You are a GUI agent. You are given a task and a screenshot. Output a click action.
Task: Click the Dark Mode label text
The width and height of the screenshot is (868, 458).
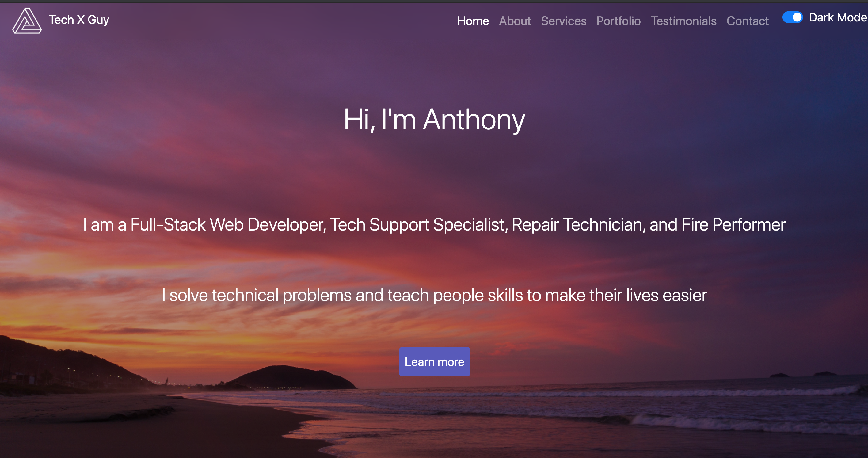(x=838, y=17)
